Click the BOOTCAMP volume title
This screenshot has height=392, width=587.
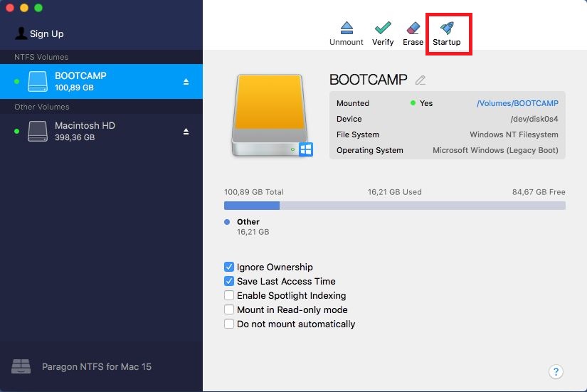coord(369,80)
